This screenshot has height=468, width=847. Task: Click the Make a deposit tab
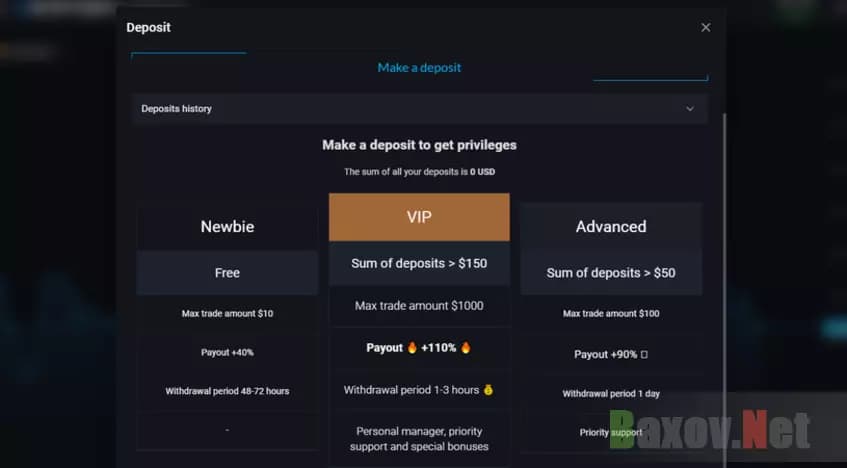click(419, 67)
